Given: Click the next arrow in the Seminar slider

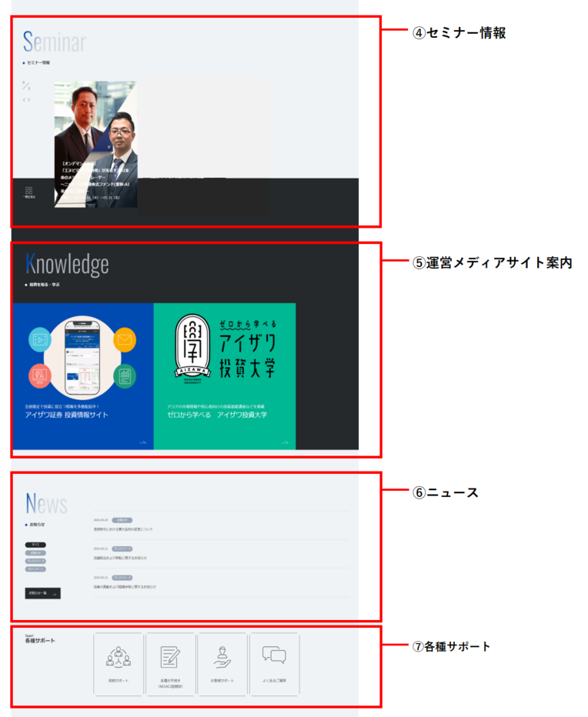Looking at the screenshot, I should coord(28,100).
